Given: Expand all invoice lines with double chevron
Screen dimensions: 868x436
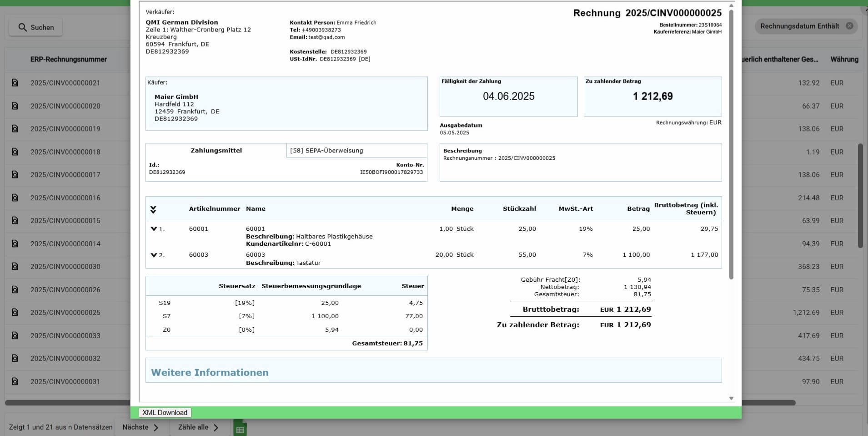Looking at the screenshot, I should tap(153, 209).
